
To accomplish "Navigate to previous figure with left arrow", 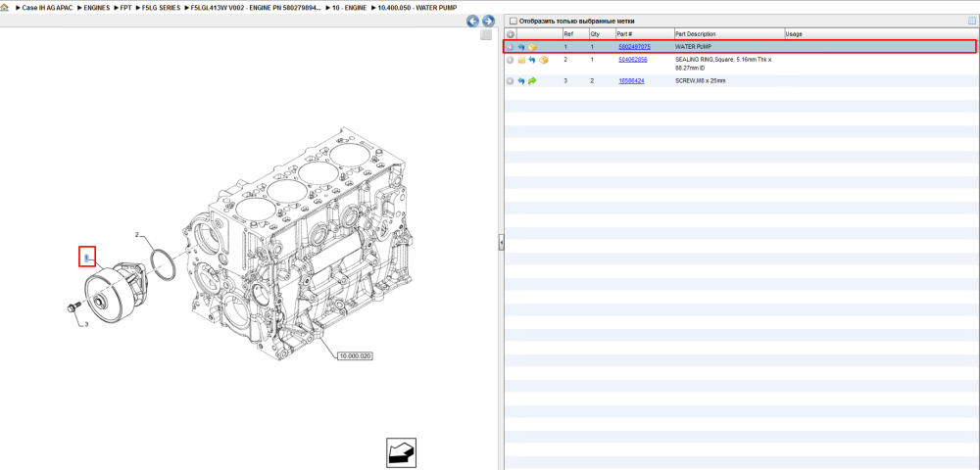I will (x=473, y=22).
